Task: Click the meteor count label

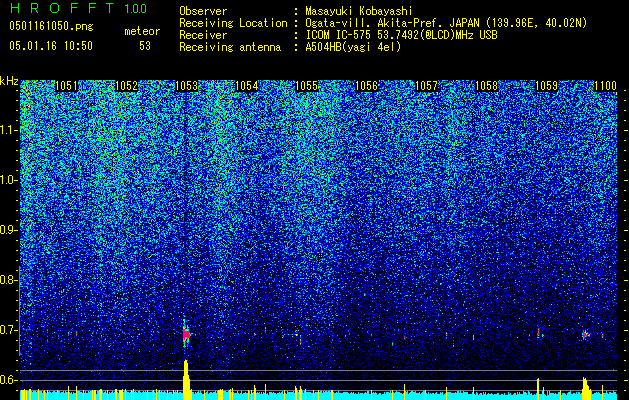Action: [x=142, y=31]
